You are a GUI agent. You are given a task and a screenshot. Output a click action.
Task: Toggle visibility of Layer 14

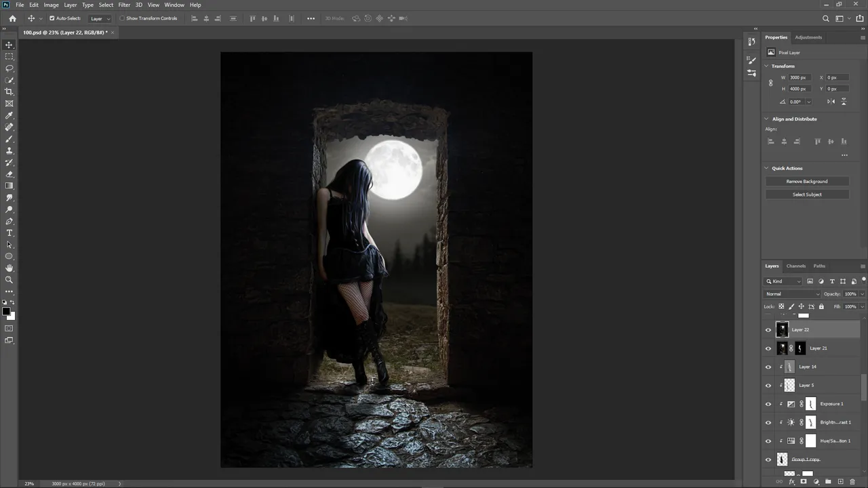(768, 367)
